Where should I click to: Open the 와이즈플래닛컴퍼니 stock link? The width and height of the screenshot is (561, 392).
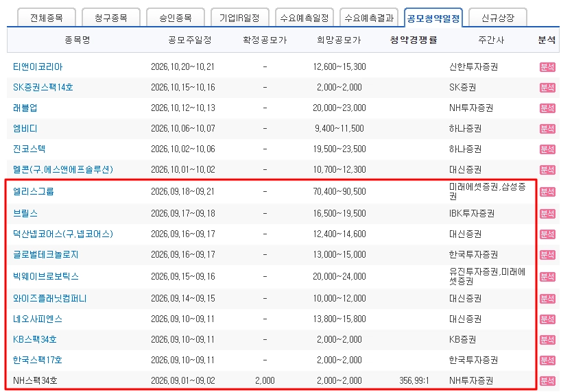(x=50, y=298)
